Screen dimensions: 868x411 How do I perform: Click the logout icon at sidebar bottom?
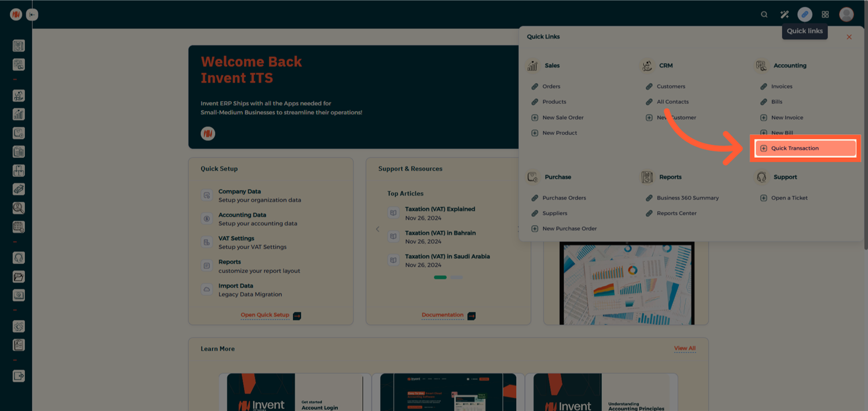(x=19, y=376)
